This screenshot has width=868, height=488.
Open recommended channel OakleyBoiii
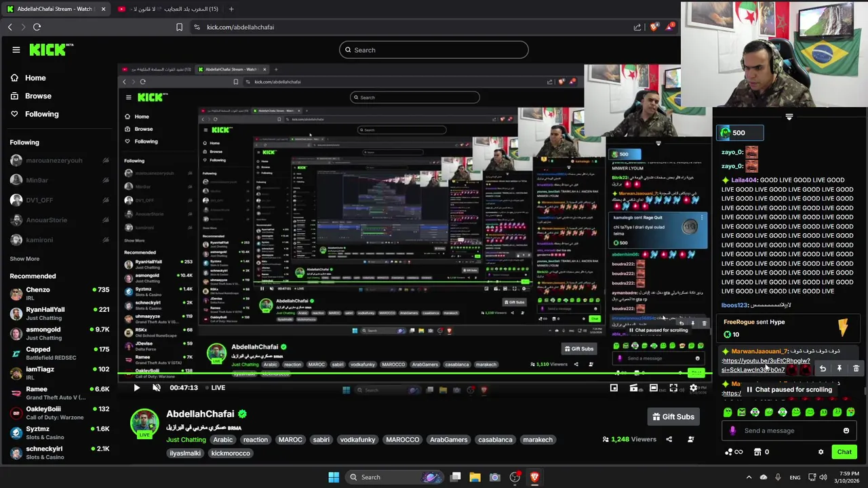[60, 413]
